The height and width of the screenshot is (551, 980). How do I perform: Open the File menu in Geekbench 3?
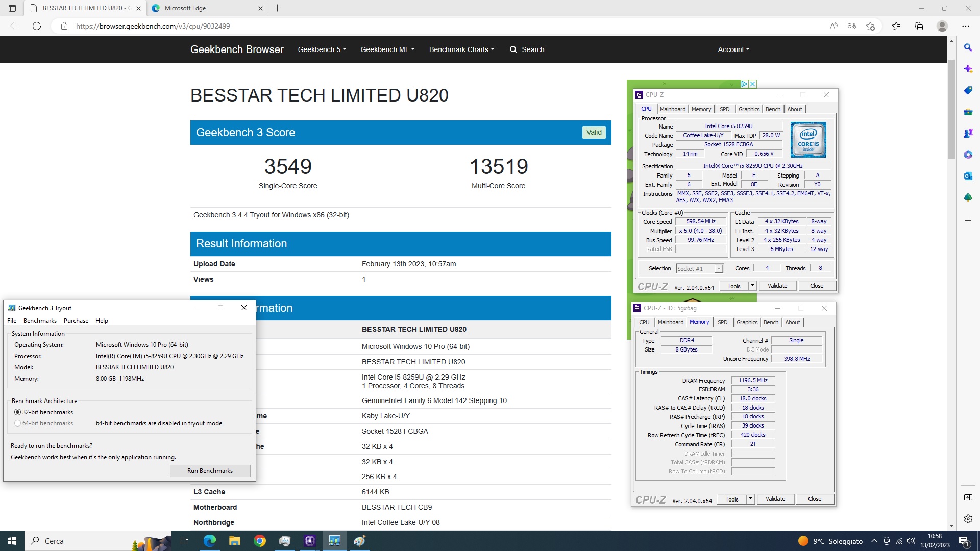pos(12,321)
